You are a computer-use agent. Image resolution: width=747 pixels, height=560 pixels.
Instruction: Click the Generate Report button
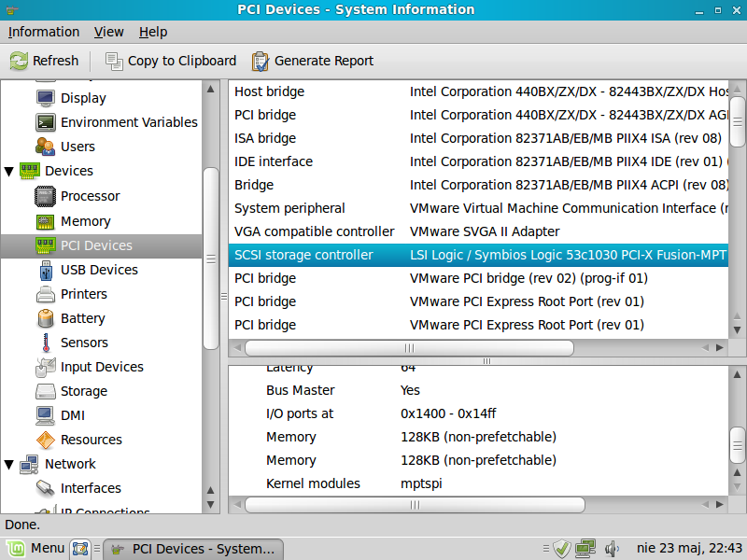tap(313, 61)
